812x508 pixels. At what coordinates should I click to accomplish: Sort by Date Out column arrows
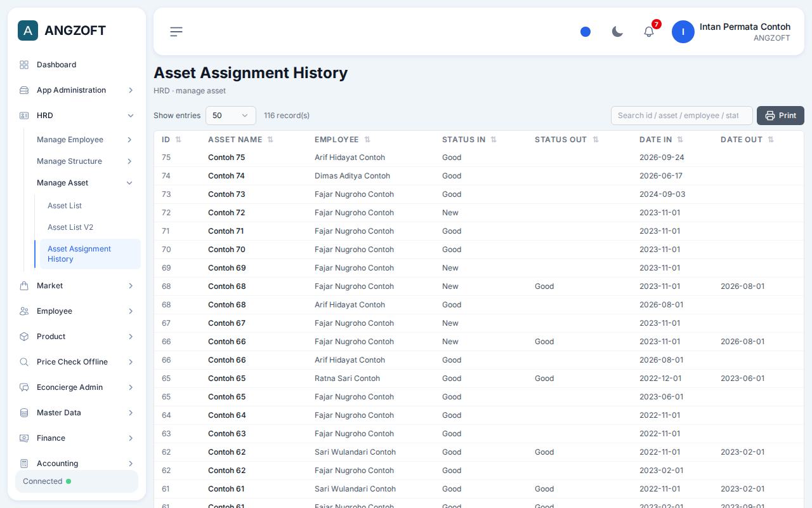[x=771, y=140]
